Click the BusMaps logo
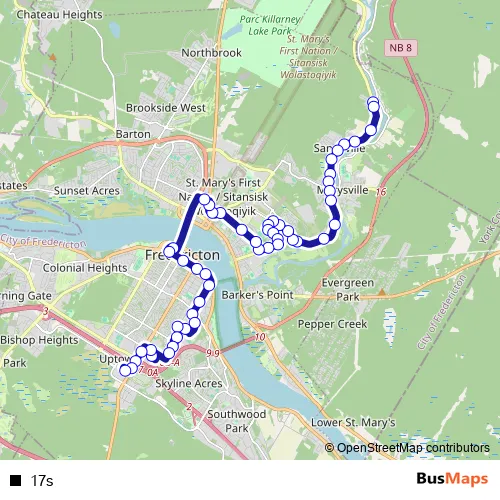500x500 pixels. click(x=452, y=479)
